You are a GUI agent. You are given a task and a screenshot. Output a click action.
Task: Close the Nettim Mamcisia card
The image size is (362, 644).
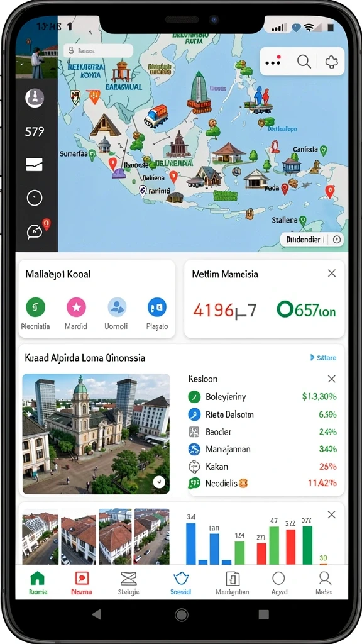coord(332,274)
